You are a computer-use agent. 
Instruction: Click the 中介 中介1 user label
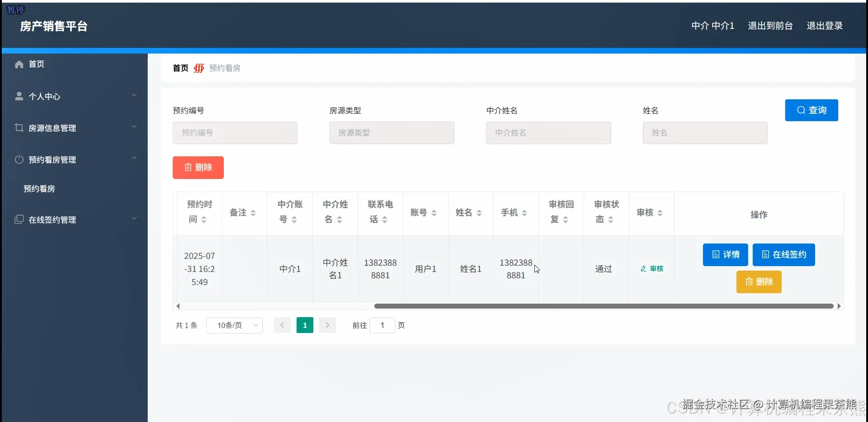713,26
